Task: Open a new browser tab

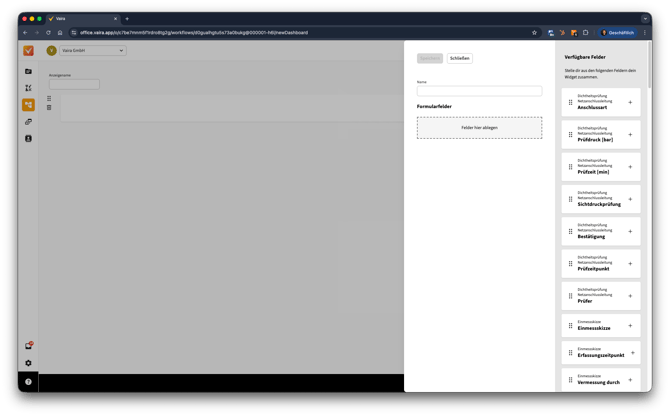Action: [127, 18]
